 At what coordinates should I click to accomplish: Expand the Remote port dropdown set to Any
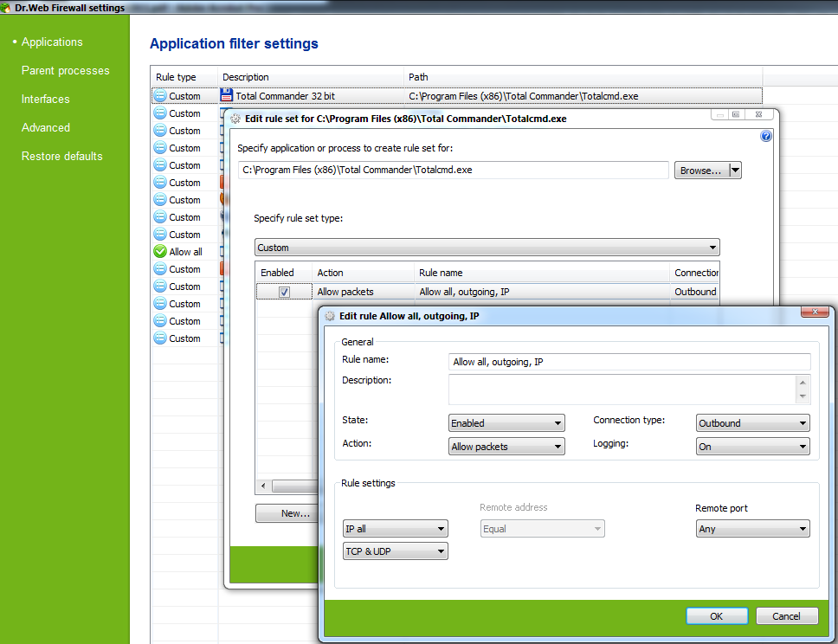[752, 529]
